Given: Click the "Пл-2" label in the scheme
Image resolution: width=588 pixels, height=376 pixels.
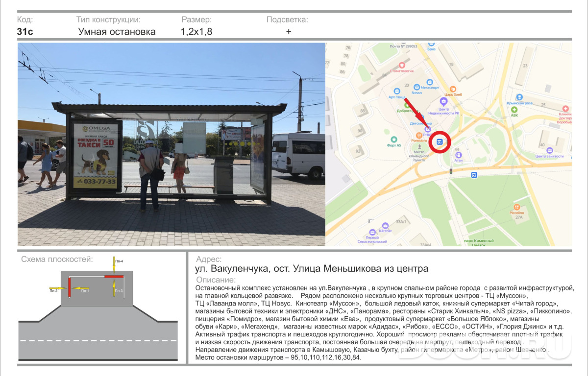Looking at the screenshot, I should click(53, 291).
